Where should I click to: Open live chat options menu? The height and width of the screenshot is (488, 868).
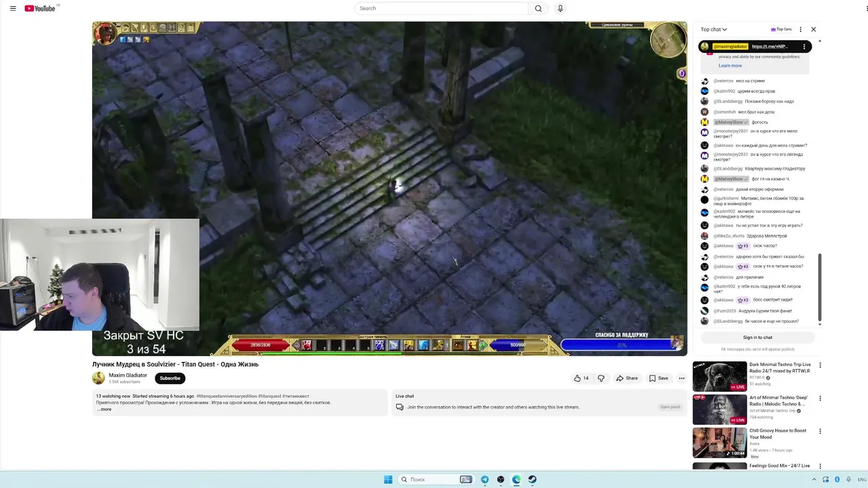pyautogui.click(x=800, y=29)
